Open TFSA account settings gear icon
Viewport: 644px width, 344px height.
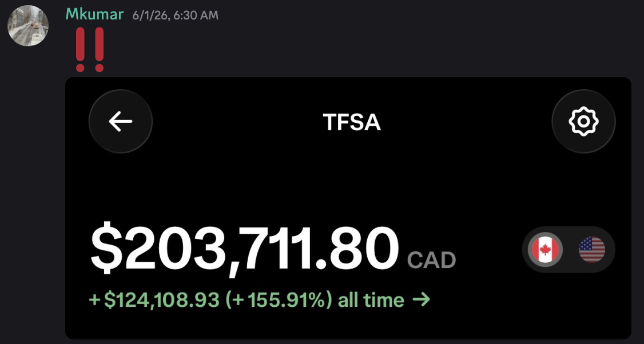point(583,122)
